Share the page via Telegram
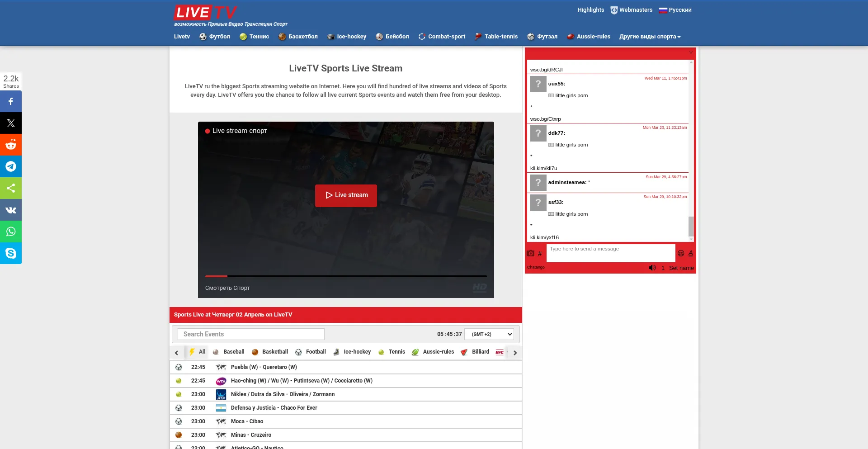This screenshot has height=449, width=868. 11,166
